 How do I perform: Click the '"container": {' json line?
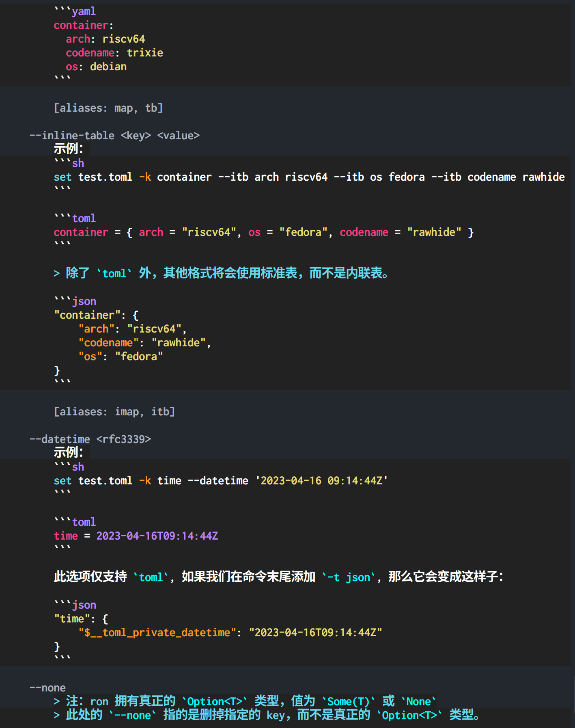tap(96, 315)
